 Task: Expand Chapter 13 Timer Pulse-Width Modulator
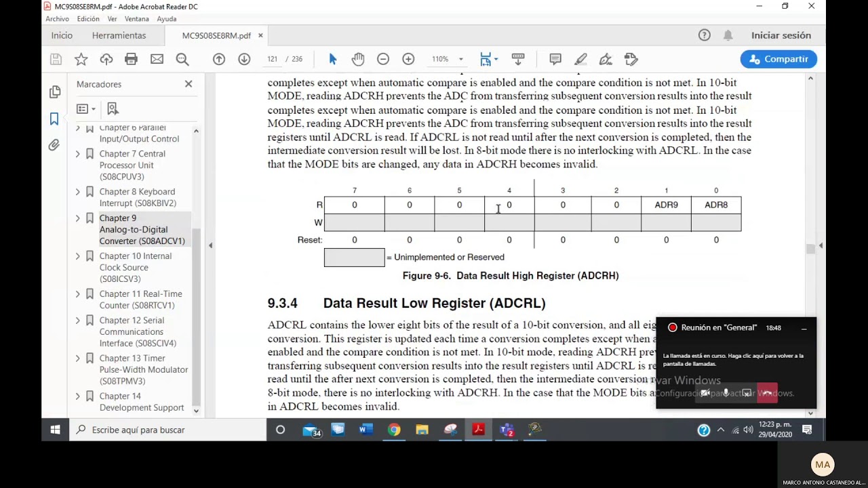(77, 359)
